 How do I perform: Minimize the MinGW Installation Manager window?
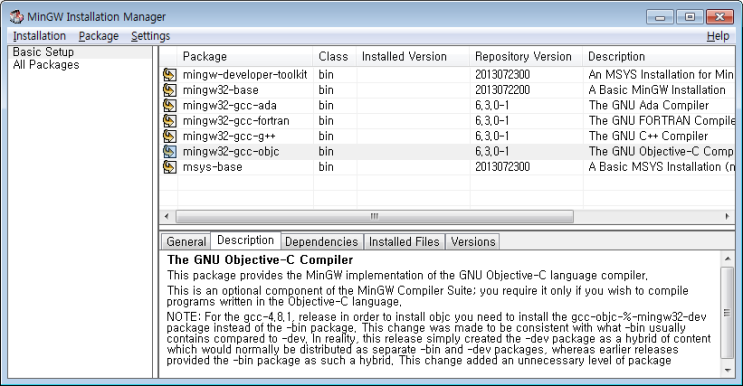tap(660, 17)
